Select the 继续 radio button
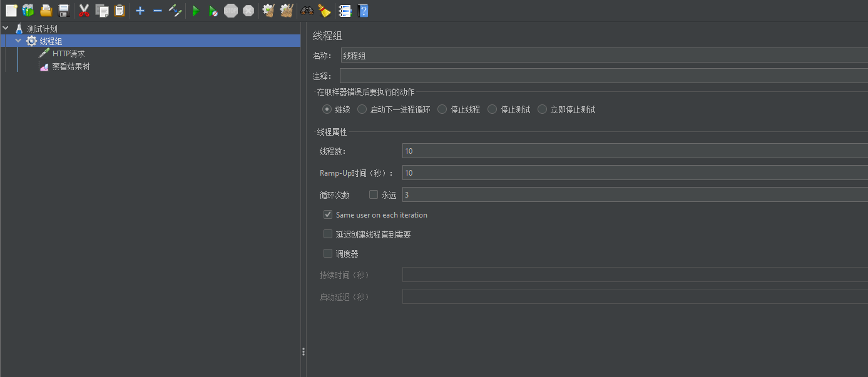The height and width of the screenshot is (377, 868). pyautogui.click(x=327, y=109)
